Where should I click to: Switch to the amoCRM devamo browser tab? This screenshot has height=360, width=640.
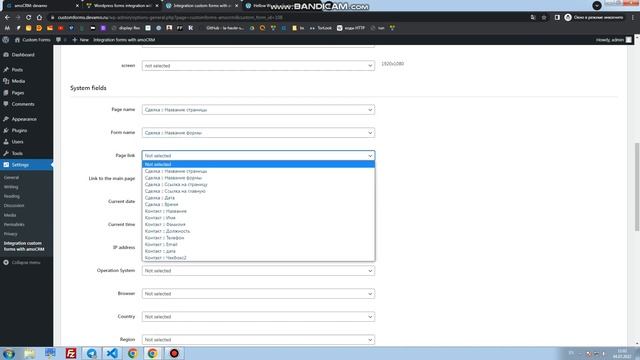tap(41, 6)
